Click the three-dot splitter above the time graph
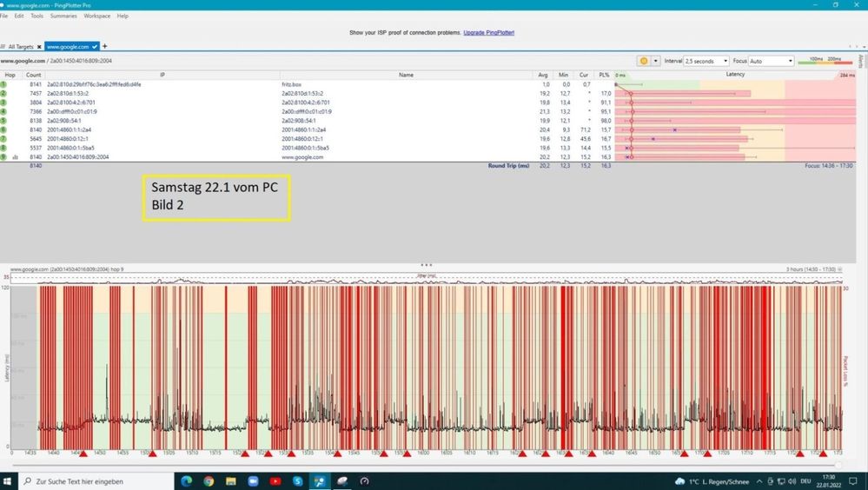This screenshot has height=490, width=868. (427, 265)
